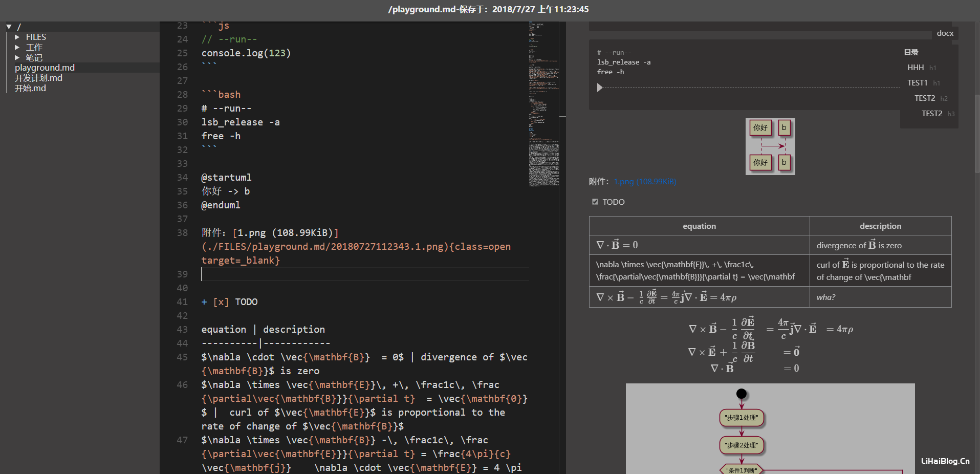
Task: Collapse the root folder arrow
Action: point(9,27)
